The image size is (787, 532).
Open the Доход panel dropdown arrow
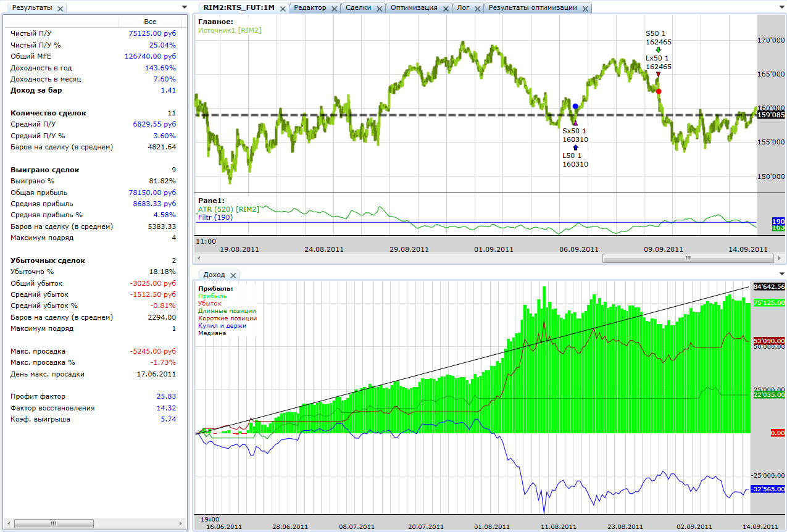[x=781, y=274]
